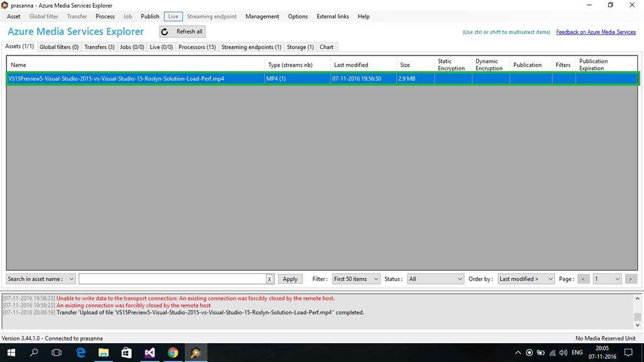
Task: Open the External links menu
Action: coord(333,16)
